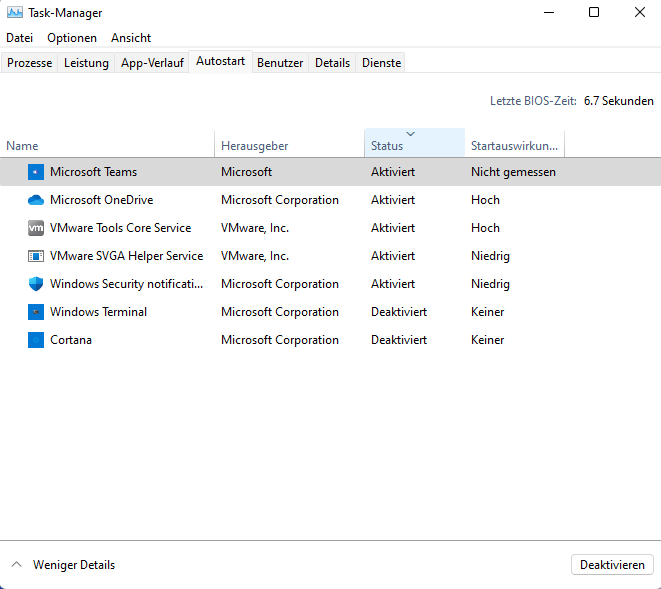
Task: Click the Task-Manager title bar icon
Action: (15, 13)
